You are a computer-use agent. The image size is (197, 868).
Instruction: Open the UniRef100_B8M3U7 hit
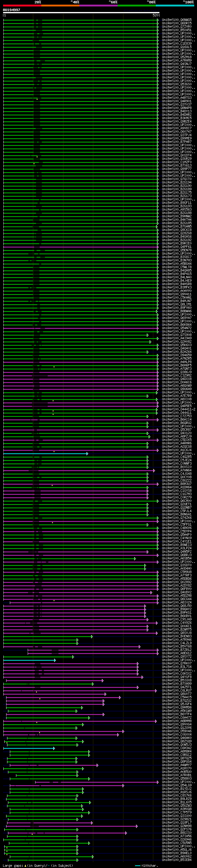(x=177, y=484)
